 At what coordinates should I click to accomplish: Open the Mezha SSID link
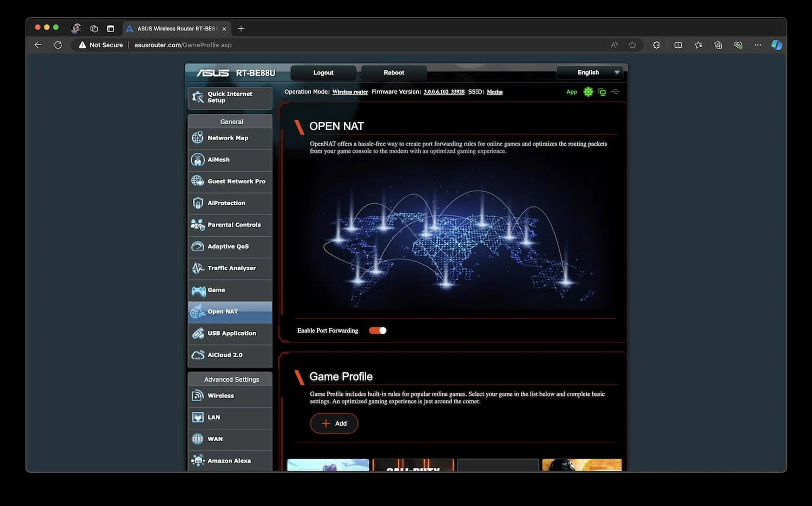[494, 92]
